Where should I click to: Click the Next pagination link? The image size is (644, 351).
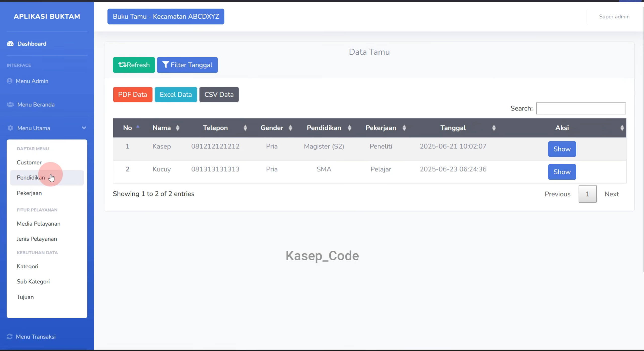pos(612,194)
